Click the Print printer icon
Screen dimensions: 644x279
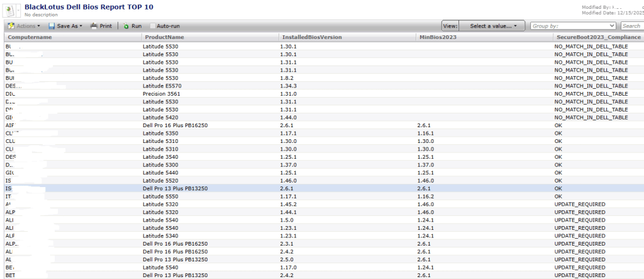[x=94, y=26]
